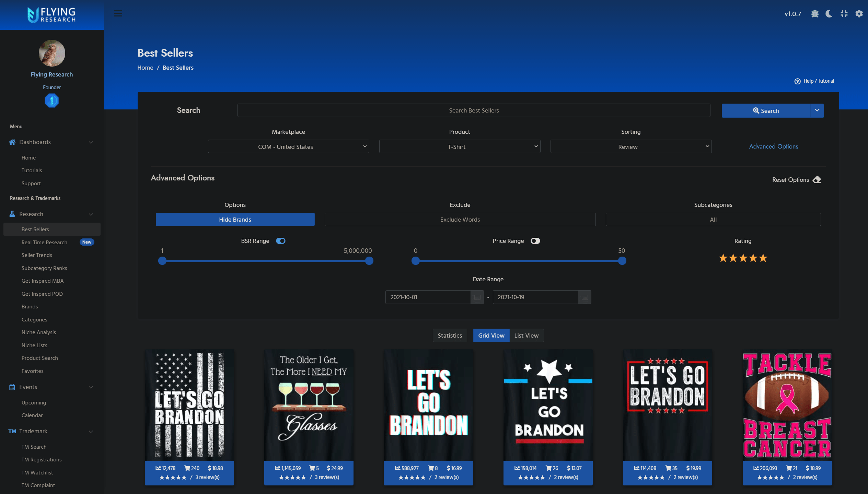
Task: Click the BSR Range maximum slider handle
Action: [x=369, y=261]
